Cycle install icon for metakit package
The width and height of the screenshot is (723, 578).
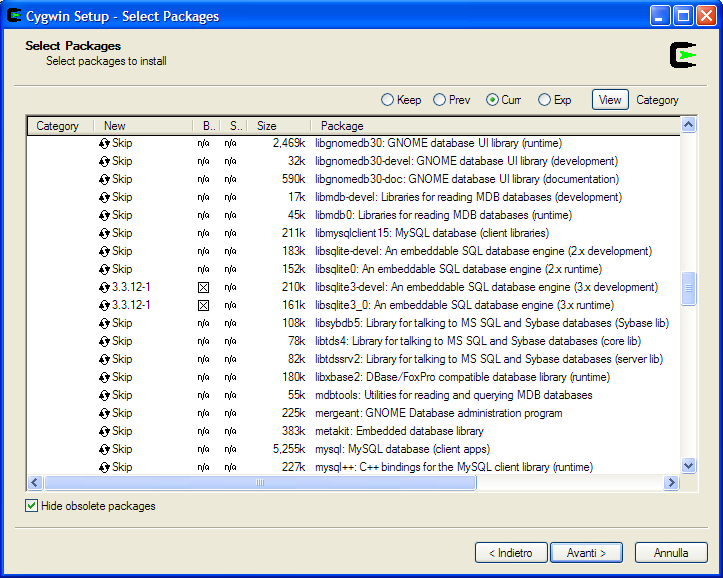pyautogui.click(x=104, y=431)
